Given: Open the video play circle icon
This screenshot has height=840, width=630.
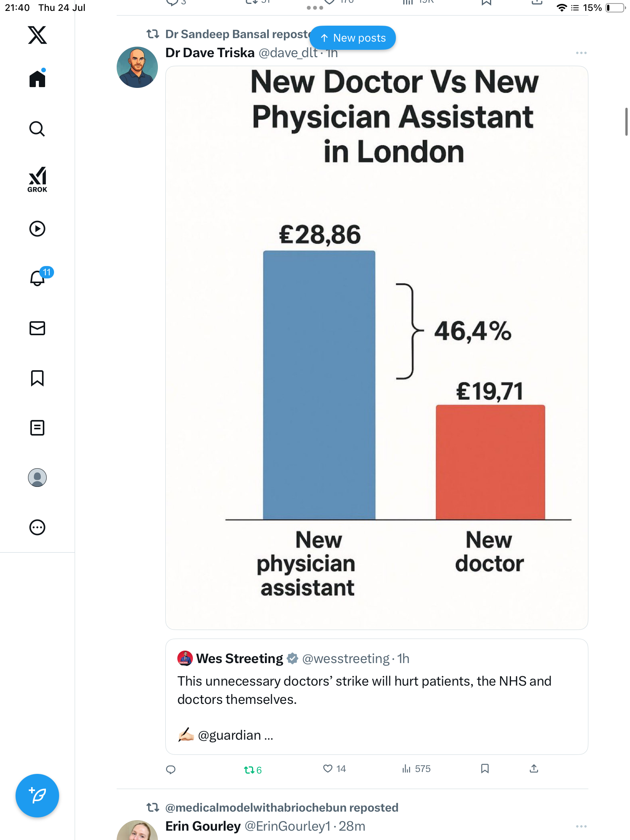Looking at the screenshot, I should click(37, 229).
